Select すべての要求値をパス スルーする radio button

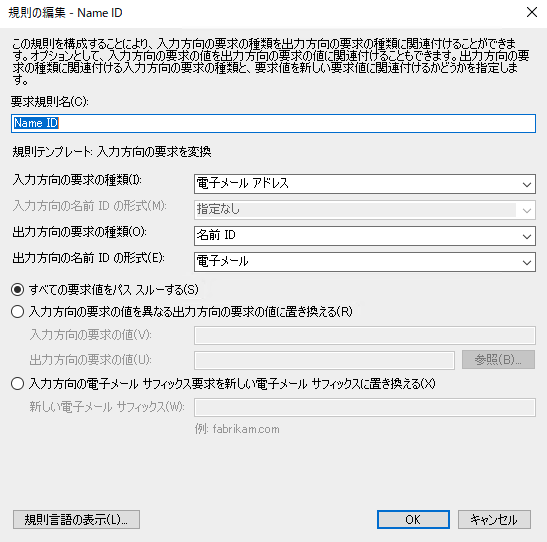pos(17,290)
